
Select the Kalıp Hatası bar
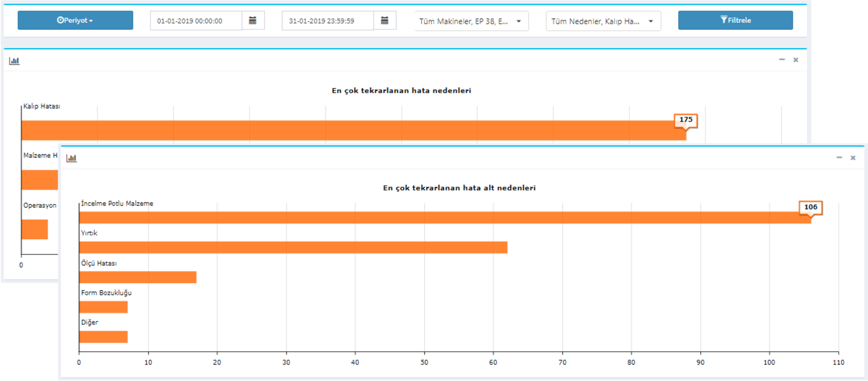[354, 130]
